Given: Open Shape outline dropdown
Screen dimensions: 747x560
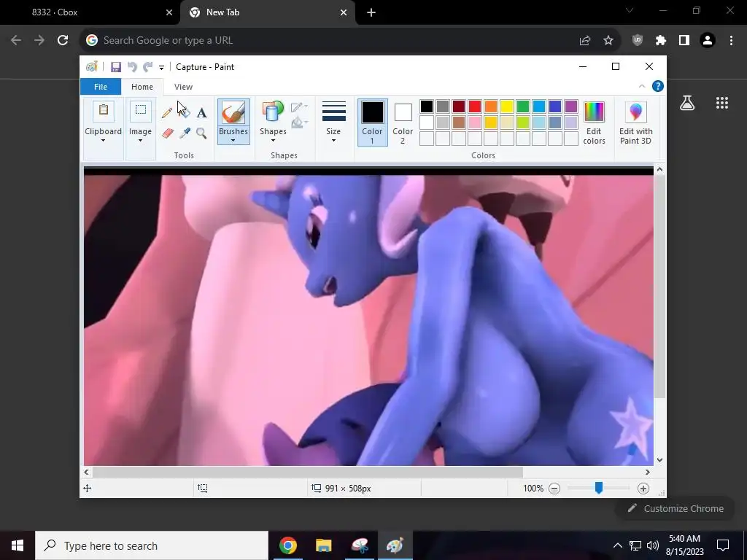Looking at the screenshot, I should click(x=299, y=108).
